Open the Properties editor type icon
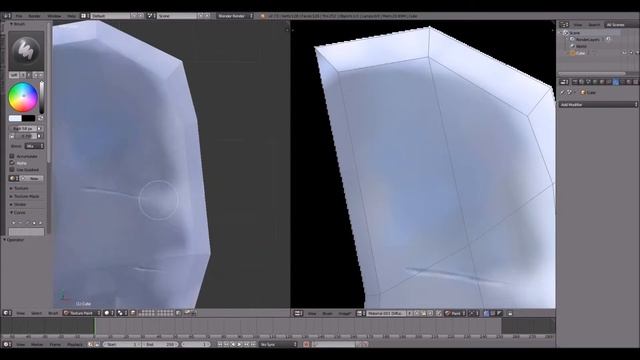The width and height of the screenshot is (640, 360). click(x=564, y=82)
